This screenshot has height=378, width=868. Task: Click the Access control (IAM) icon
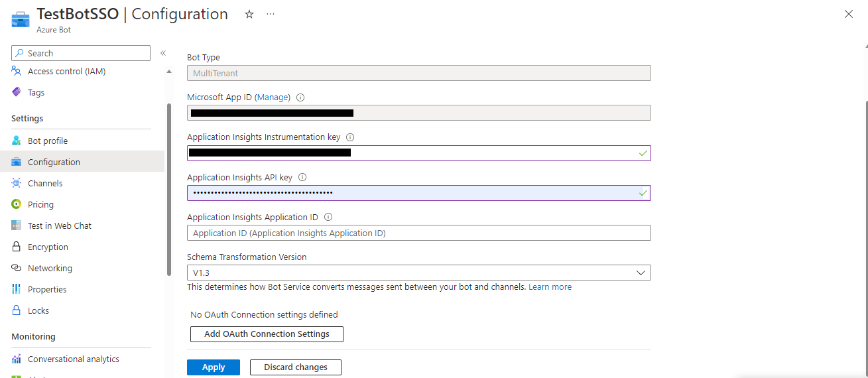click(x=17, y=71)
